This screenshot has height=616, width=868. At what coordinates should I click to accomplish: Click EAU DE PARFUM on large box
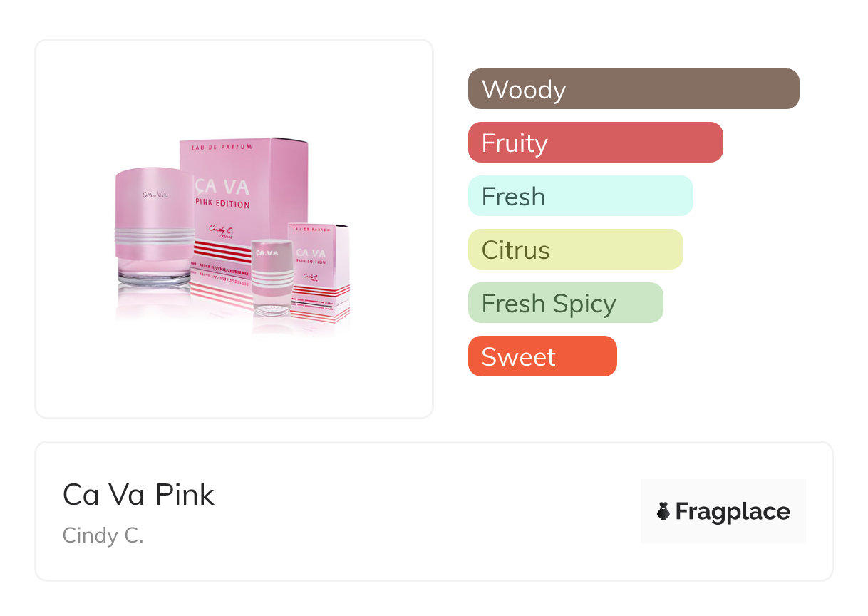tap(222, 147)
